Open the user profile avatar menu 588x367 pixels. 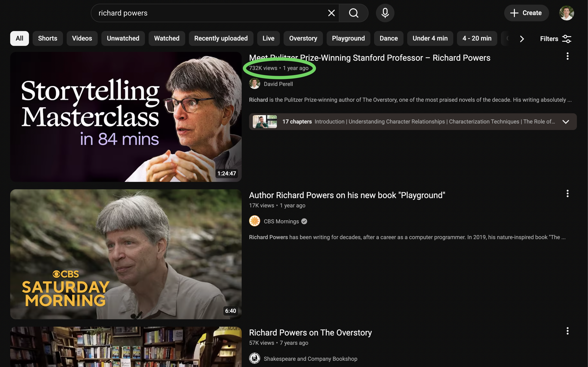point(566,13)
